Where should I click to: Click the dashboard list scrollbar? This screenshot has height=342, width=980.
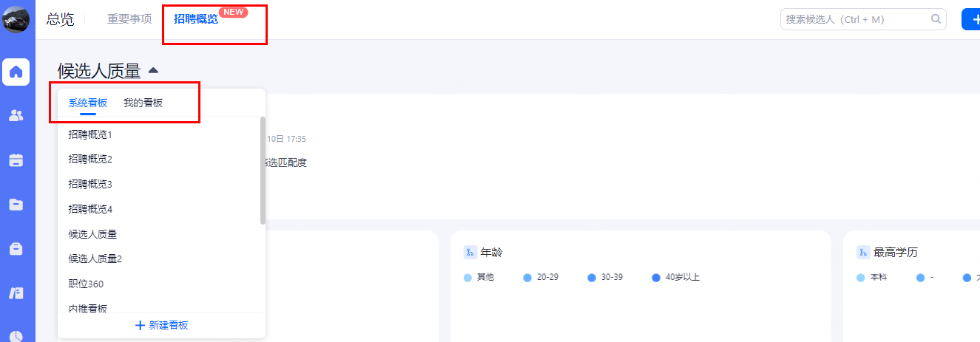263,170
